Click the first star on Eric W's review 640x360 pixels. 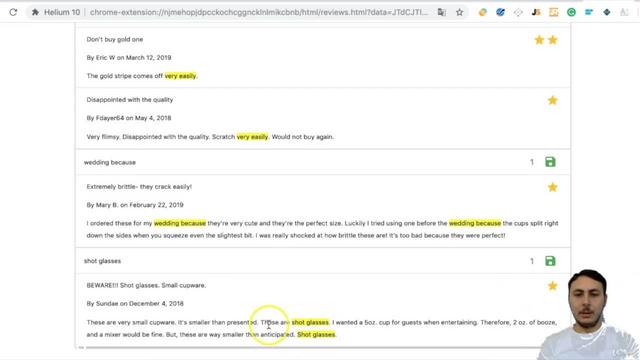pos(539,40)
